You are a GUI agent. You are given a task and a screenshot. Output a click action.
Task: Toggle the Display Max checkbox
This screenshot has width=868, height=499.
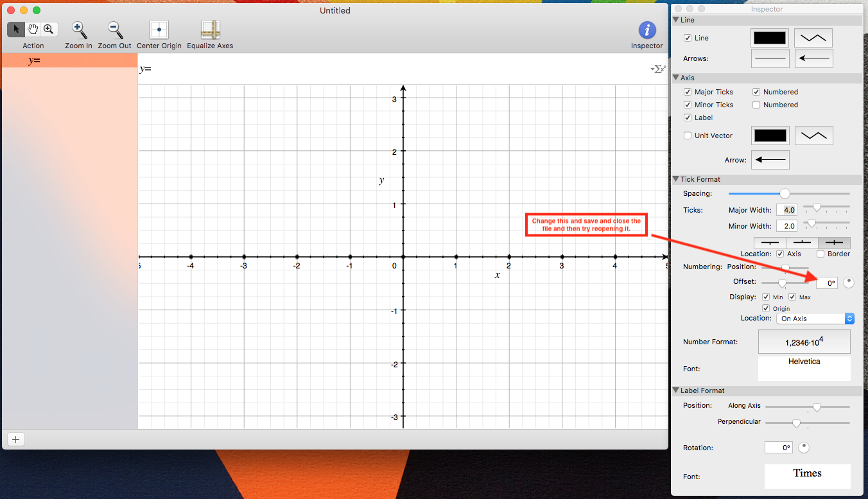coord(792,297)
